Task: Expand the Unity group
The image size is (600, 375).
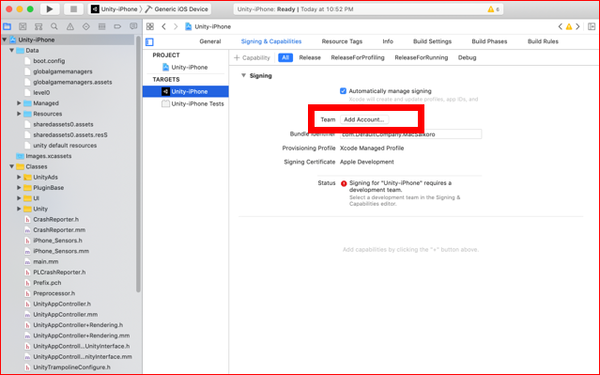Action: [19, 209]
